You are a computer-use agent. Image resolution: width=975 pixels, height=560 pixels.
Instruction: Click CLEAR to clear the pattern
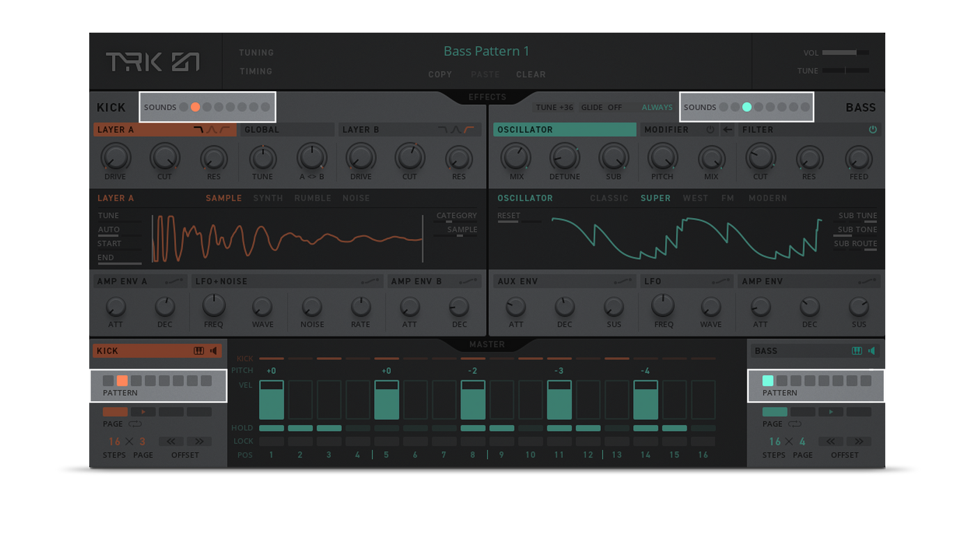pos(531,75)
